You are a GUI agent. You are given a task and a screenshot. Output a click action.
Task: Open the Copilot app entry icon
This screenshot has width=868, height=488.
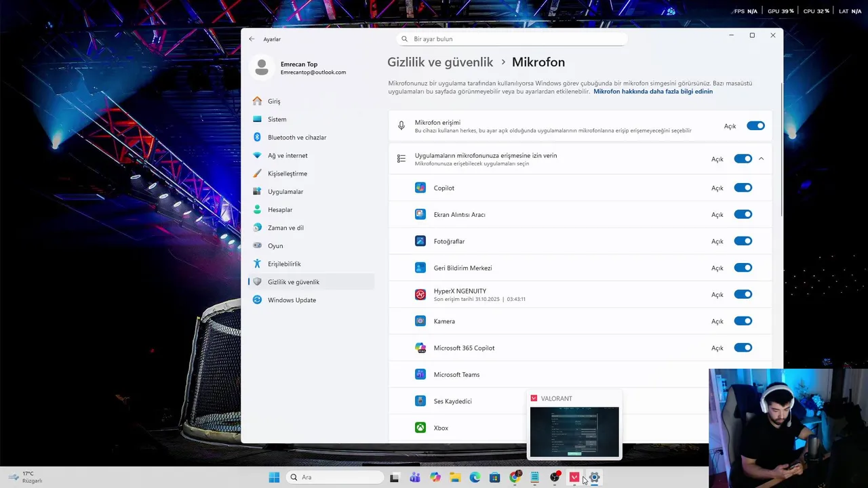pos(420,188)
